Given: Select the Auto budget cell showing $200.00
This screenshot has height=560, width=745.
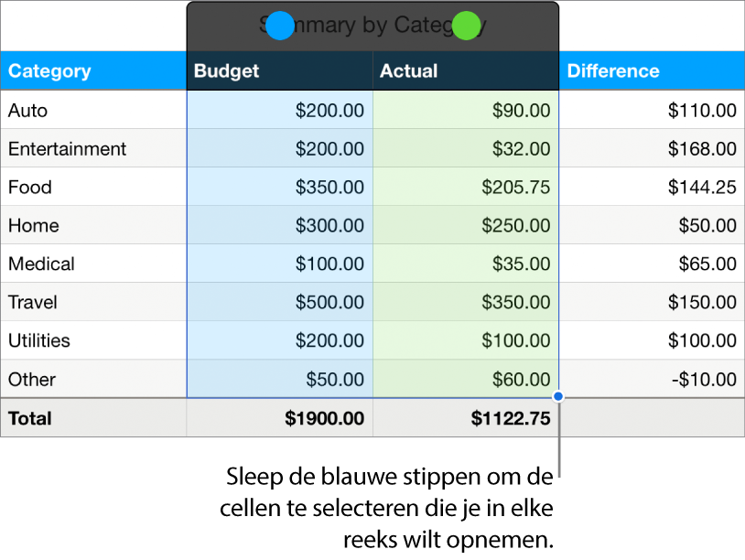Looking at the screenshot, I should pyautogui.click(x=329, y=110).
